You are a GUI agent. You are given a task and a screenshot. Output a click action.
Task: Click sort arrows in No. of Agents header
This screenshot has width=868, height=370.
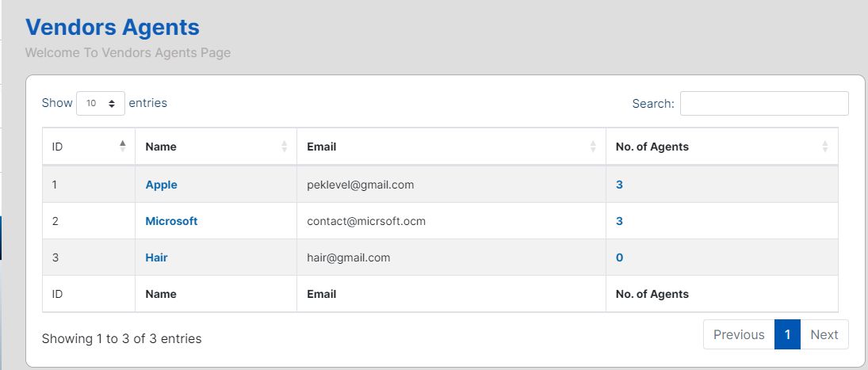tap(825, 147)
